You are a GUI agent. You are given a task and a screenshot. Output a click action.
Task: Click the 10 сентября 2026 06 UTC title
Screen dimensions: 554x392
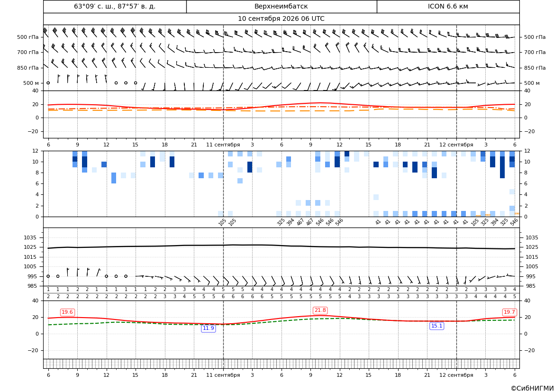(x=281, y=19)
